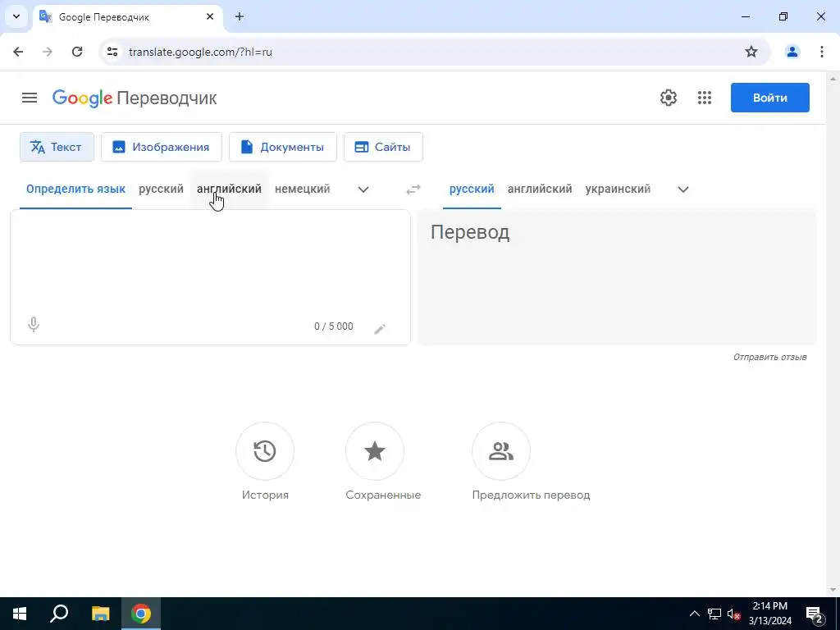
Task: Switch to Изображения translation mode
Action: point(162,147)
